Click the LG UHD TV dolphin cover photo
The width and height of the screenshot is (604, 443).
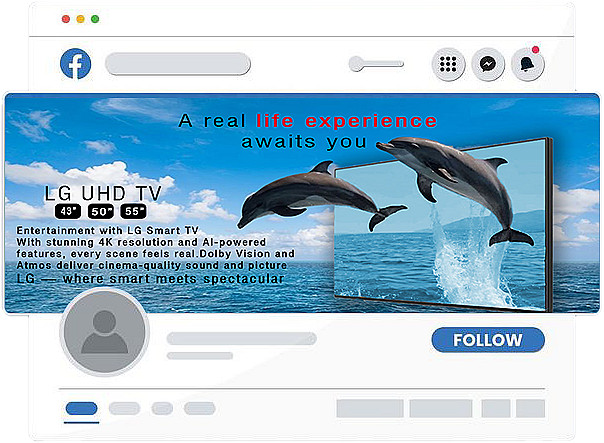[x=302, y=203]
